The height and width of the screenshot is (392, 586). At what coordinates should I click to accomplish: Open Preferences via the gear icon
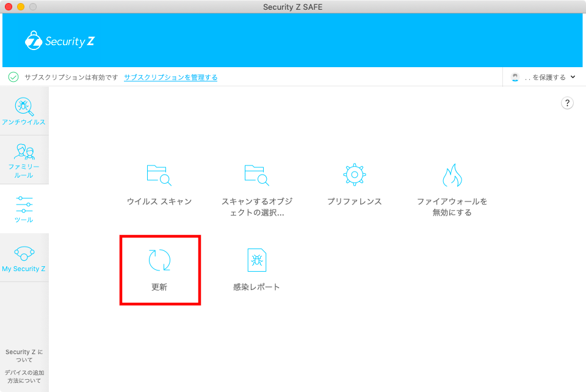(354, 175)
